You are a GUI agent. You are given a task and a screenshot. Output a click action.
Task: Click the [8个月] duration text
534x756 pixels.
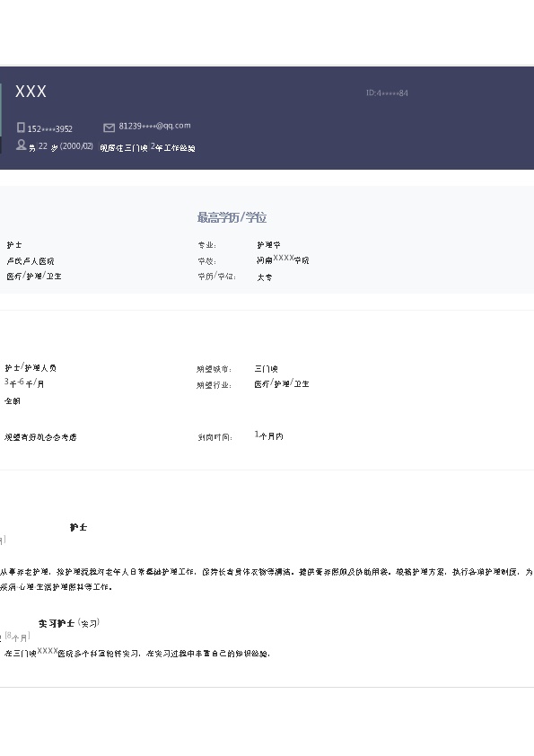[x=18, y=637]
